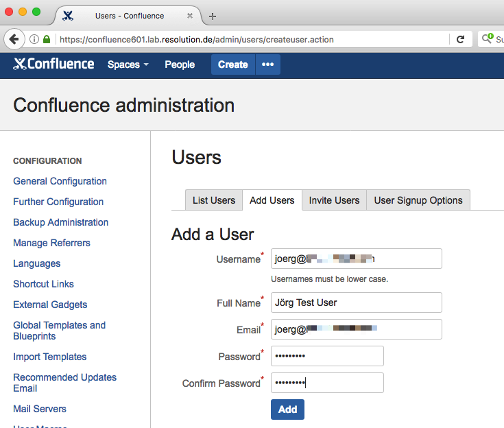Image resolution: width=504 pixels, height=428 pixels.
Task: Click the Full Name input field
Action: tap(356, 302)
